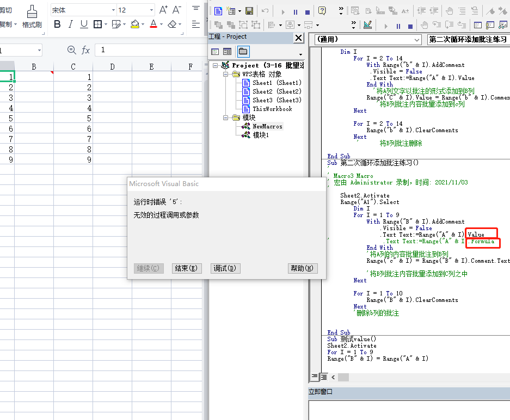This screenshot has height=420, width=510.
Task: Open the 宋体 font name dropdown
Action: point(113,10)
